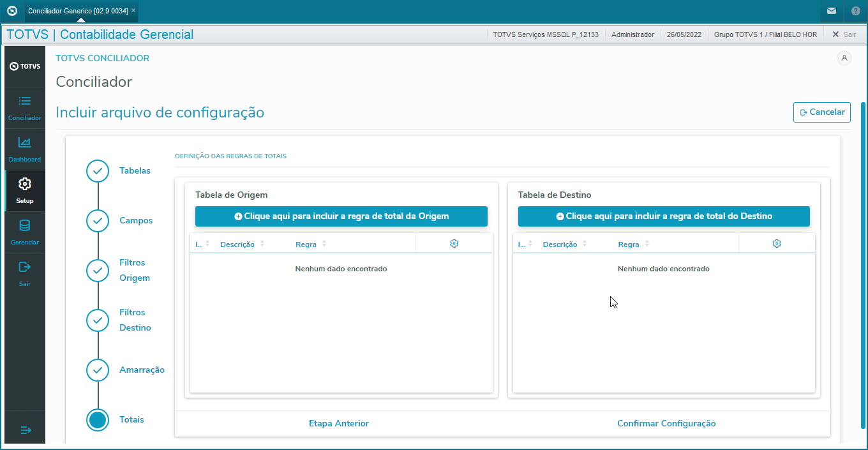Click Nenhum dado encontrado in Destino table
This screenshot has width=868, height=450.
click(x=664, y=269)
